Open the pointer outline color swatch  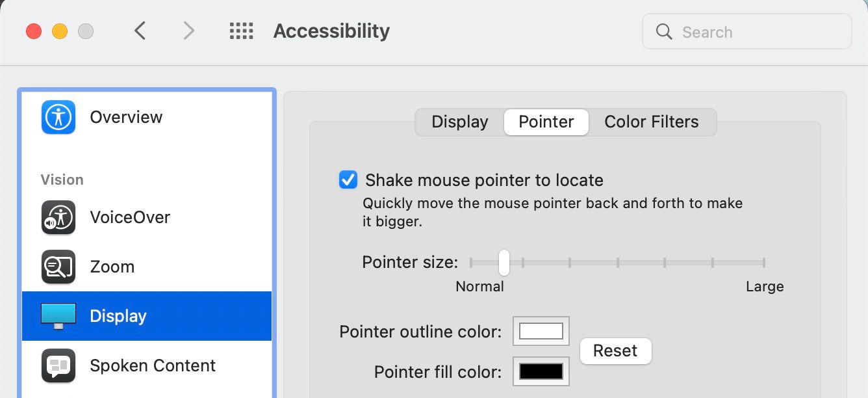(541, 331)
